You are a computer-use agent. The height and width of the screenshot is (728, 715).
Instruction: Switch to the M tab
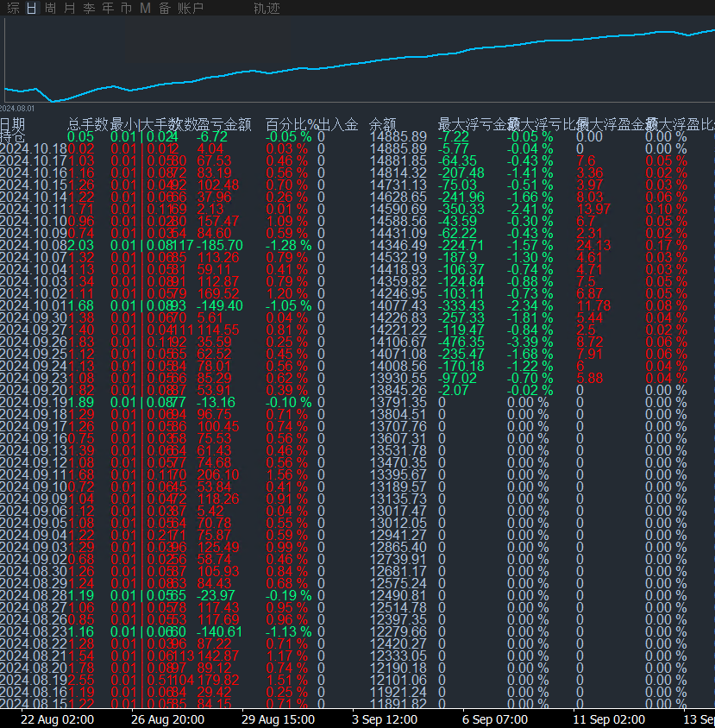145,8
